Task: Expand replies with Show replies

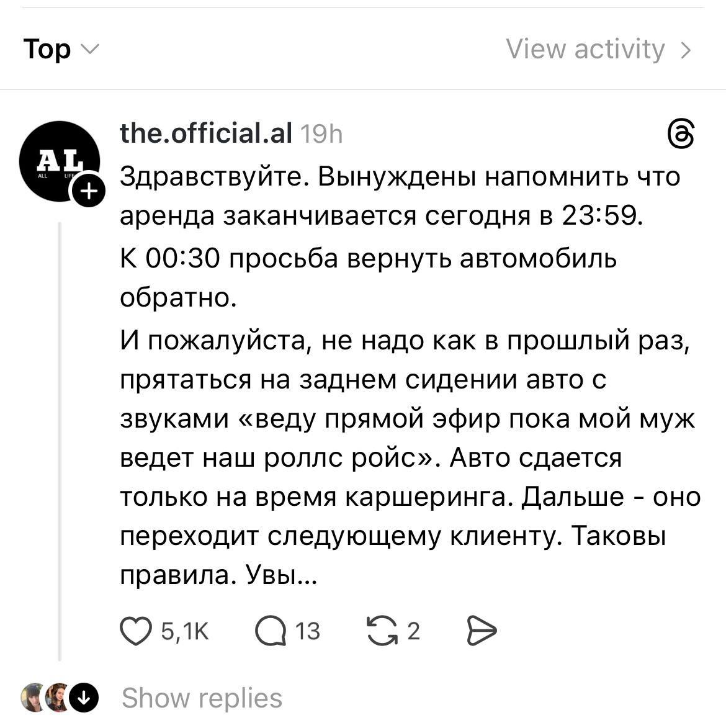Action: pos(202,698)
